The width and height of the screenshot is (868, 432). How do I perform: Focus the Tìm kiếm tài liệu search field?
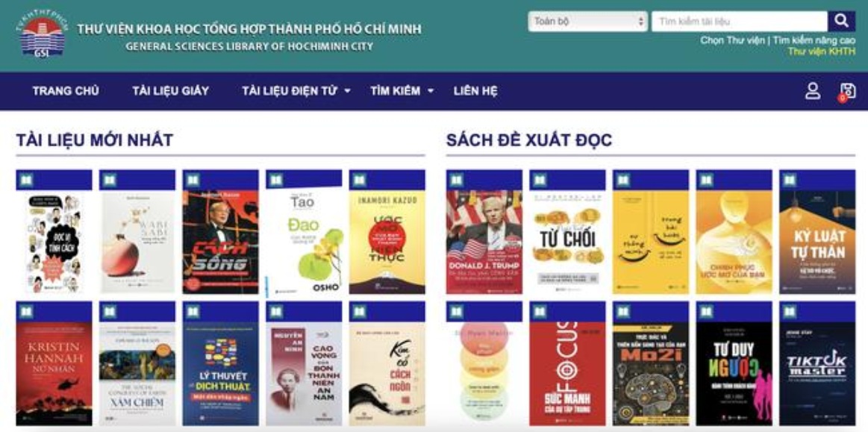point(740,22)
